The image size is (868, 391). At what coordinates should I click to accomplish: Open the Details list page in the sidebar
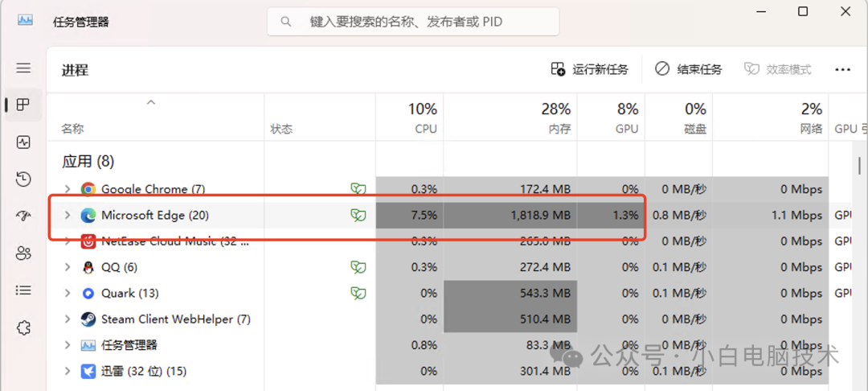coord(23,290)
